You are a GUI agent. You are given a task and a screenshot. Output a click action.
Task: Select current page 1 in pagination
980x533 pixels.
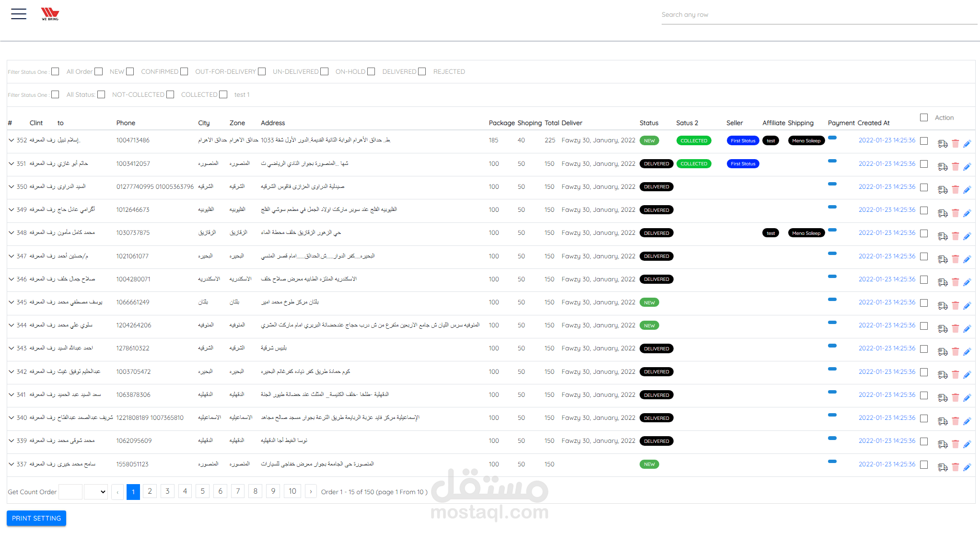[133, 492]
